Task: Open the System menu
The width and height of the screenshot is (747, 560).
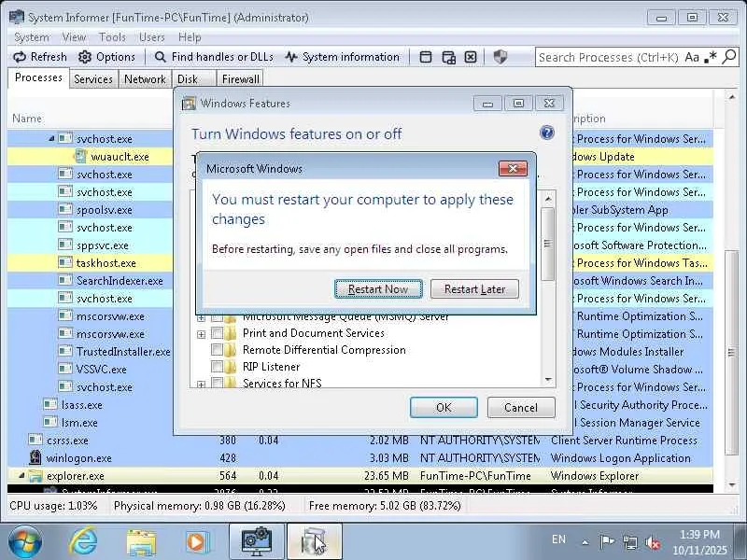Action: (x=32, y=37)
